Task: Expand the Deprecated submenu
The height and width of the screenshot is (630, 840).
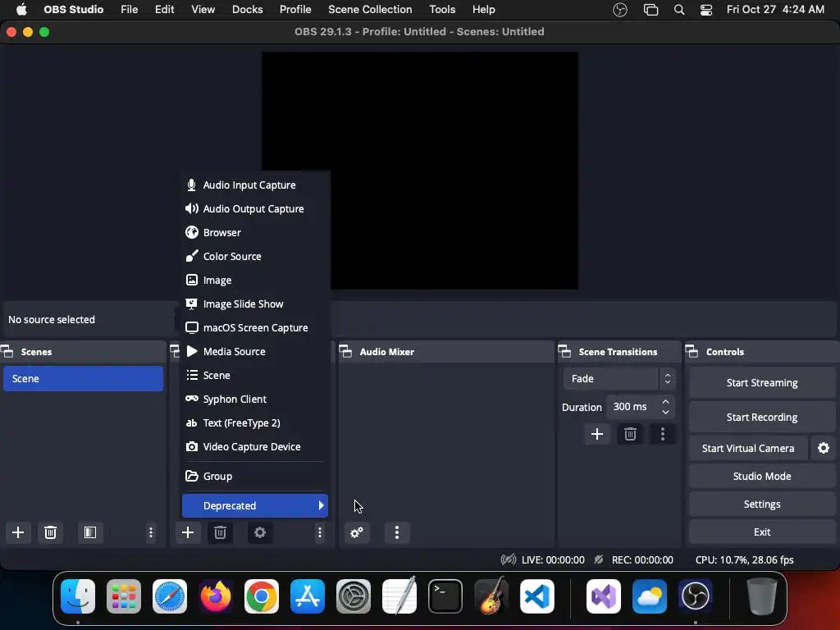Action: [255, 505]
